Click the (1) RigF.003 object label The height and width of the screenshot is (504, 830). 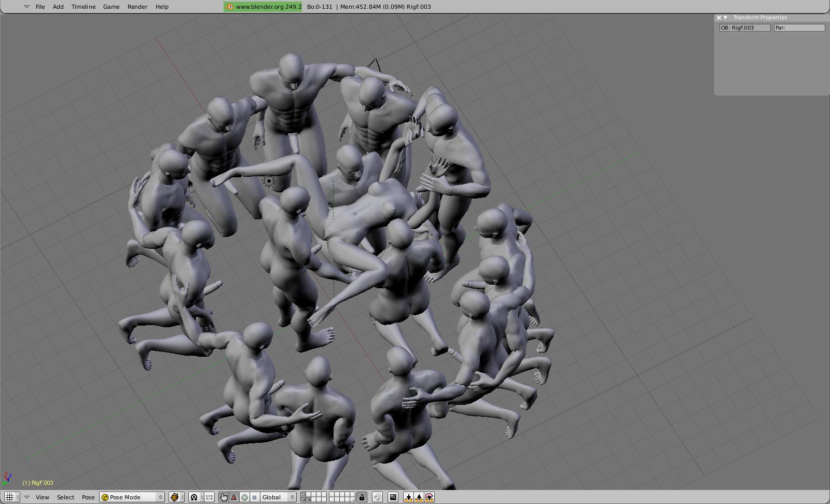pos(38,483)
